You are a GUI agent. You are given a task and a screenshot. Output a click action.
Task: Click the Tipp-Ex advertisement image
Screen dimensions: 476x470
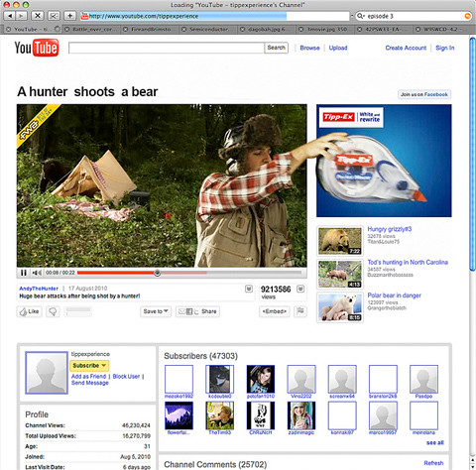[384, 161]
